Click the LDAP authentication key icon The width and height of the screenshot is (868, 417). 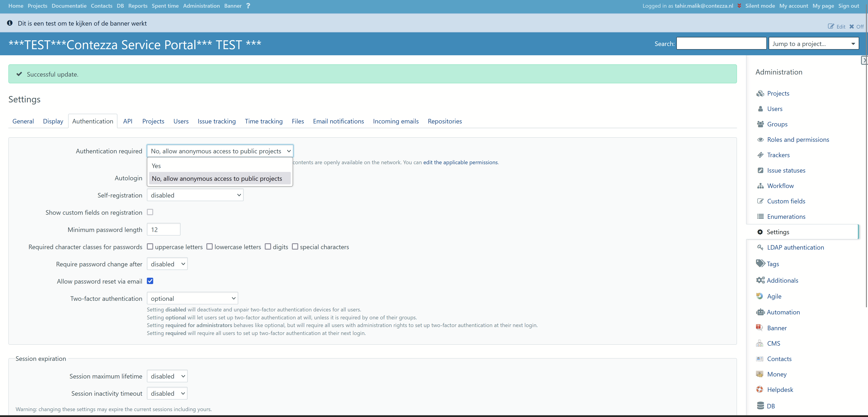pos(760,247)
